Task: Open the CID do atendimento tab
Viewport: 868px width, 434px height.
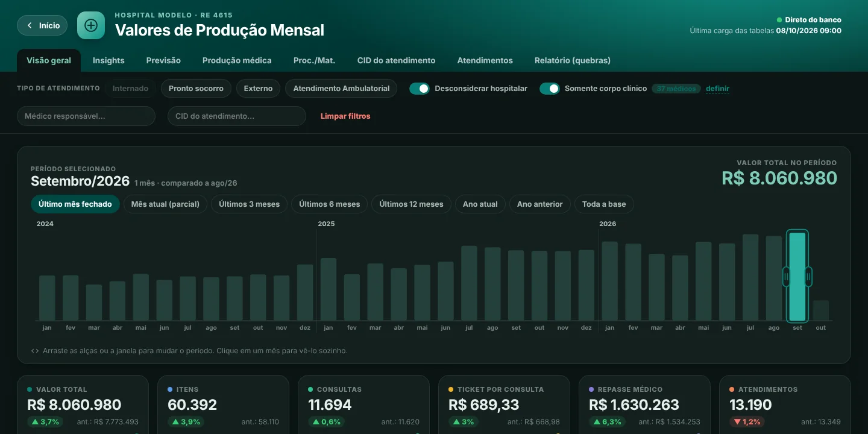Action: pos(396,60)
